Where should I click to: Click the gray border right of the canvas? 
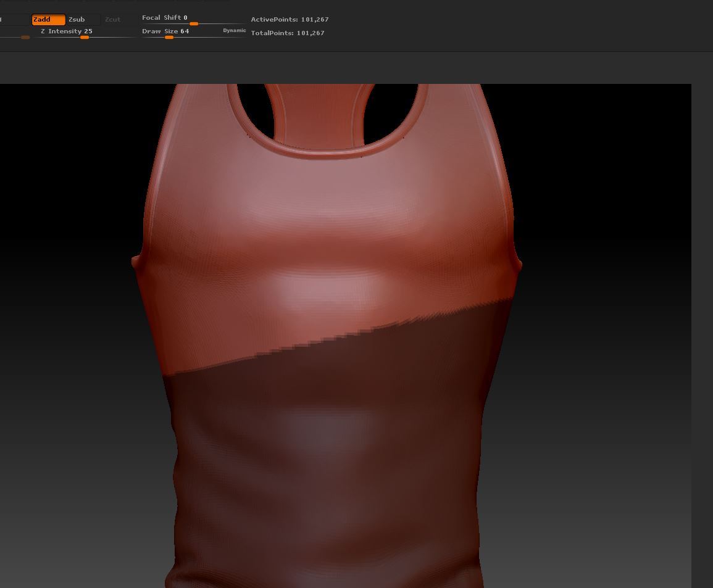click(x=702, y=308)
